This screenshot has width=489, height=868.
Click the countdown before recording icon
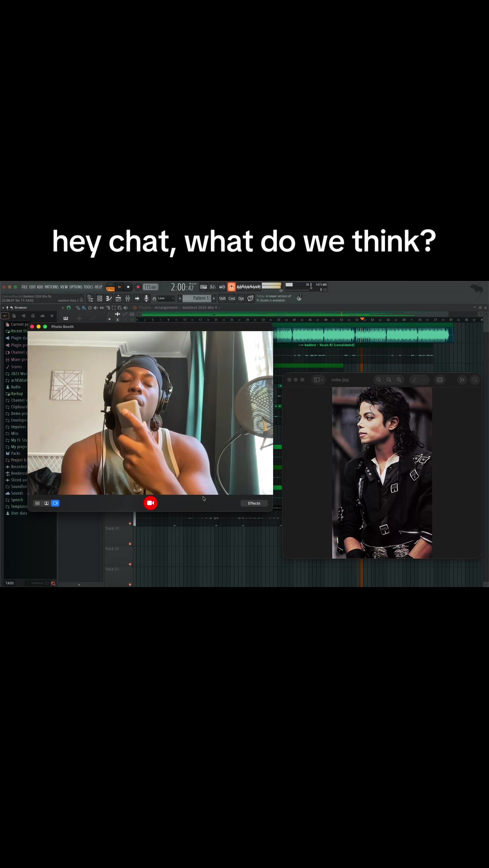(x=213, y=287)
